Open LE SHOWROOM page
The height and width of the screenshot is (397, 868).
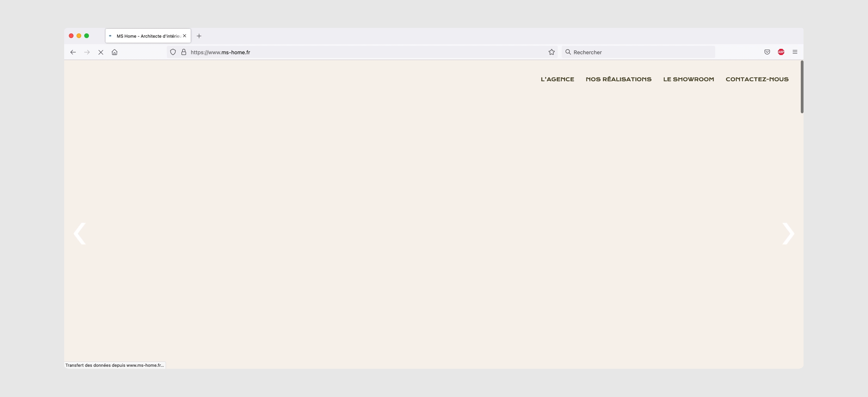coord(689,79)
